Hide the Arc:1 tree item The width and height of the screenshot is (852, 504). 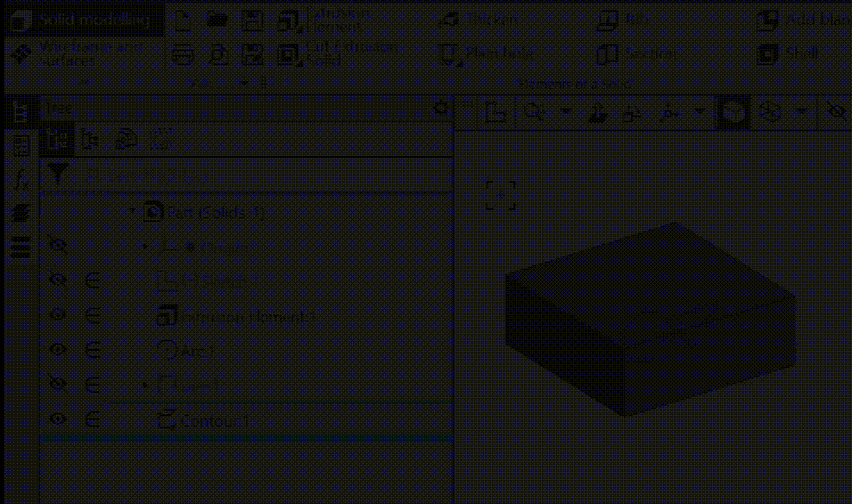(x=58, y=350)
